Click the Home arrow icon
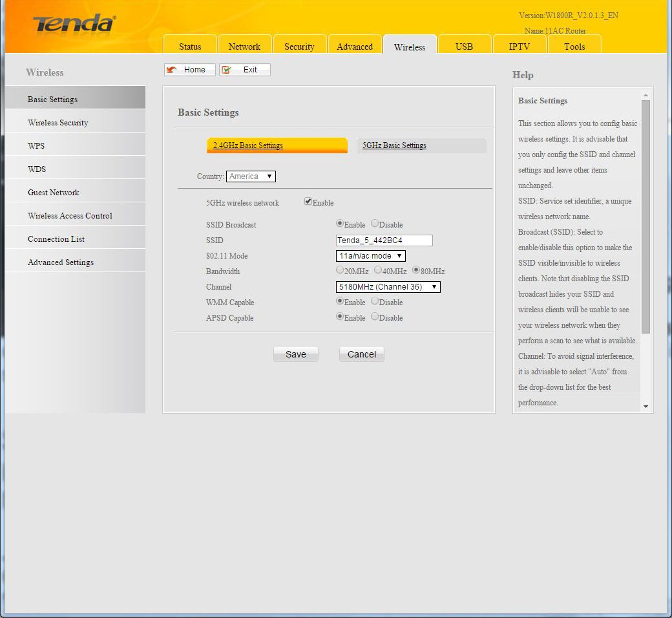 173,70
